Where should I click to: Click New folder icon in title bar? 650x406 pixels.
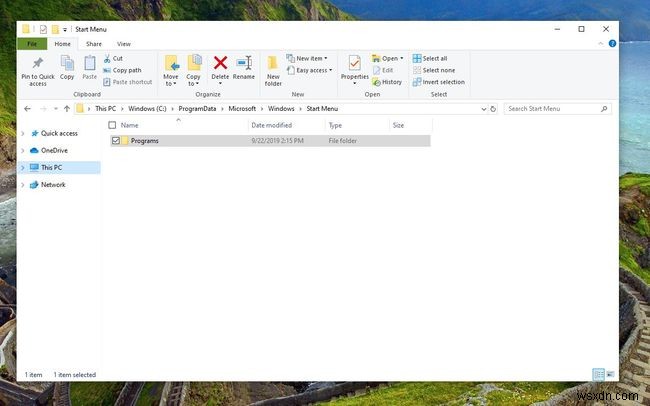click(x=55, y=29)
